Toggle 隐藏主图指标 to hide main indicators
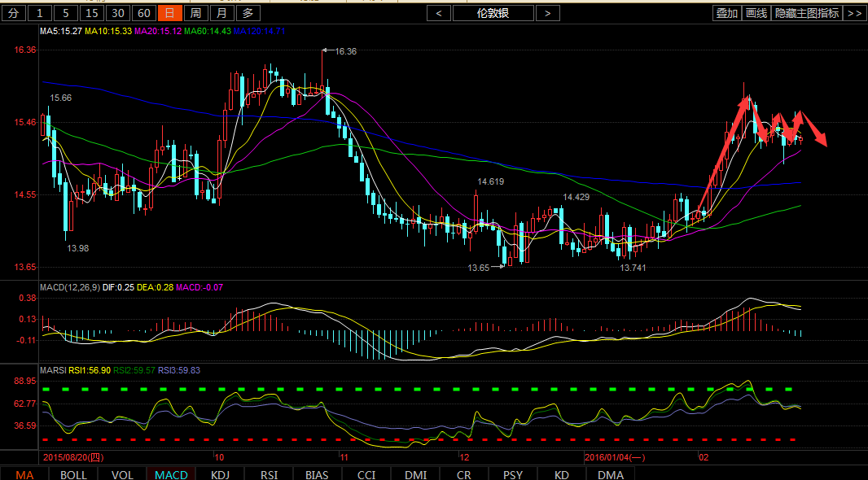 807,13
